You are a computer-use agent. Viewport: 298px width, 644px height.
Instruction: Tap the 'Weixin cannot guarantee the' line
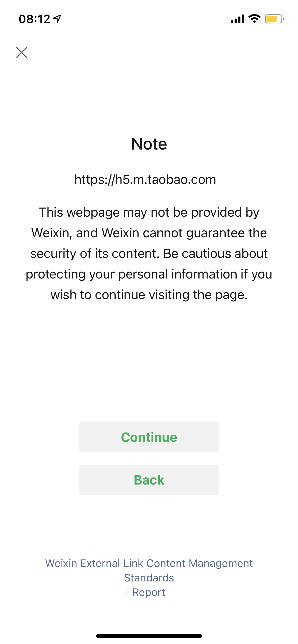pyautogui.click(x=149, y=233)
